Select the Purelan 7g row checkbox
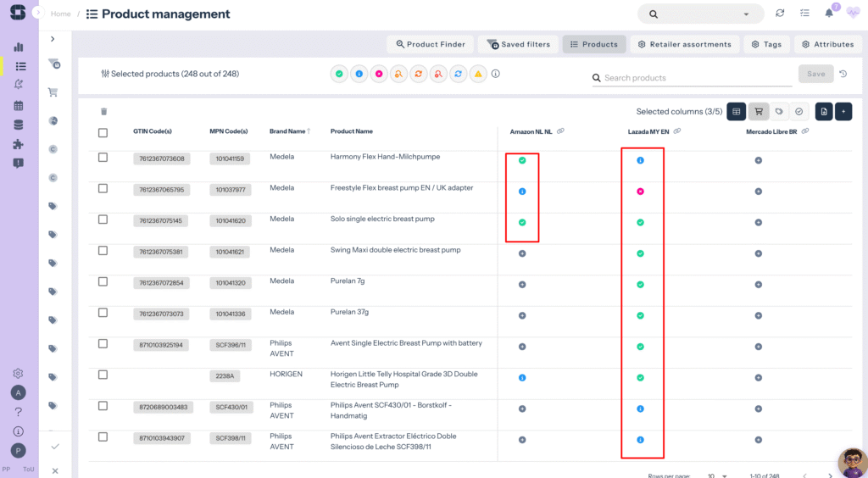Screen dimensions: 868x478 [x=103, y=281]
